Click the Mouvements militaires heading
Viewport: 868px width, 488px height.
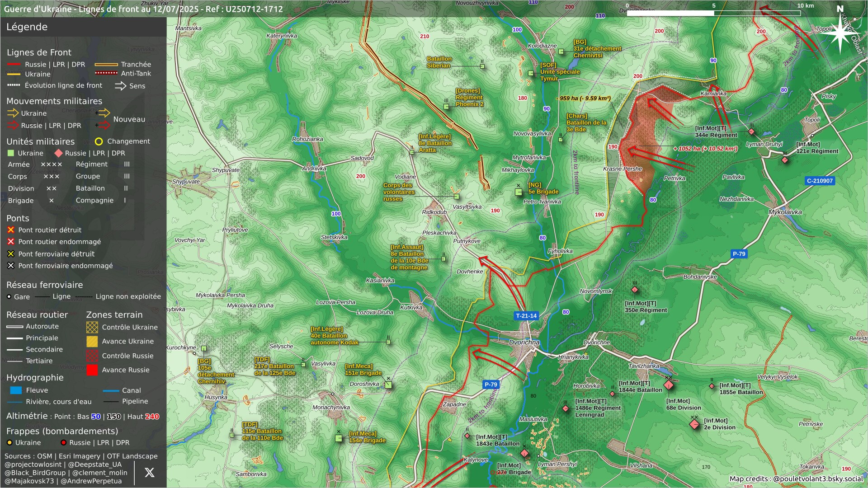pos(54,101)
